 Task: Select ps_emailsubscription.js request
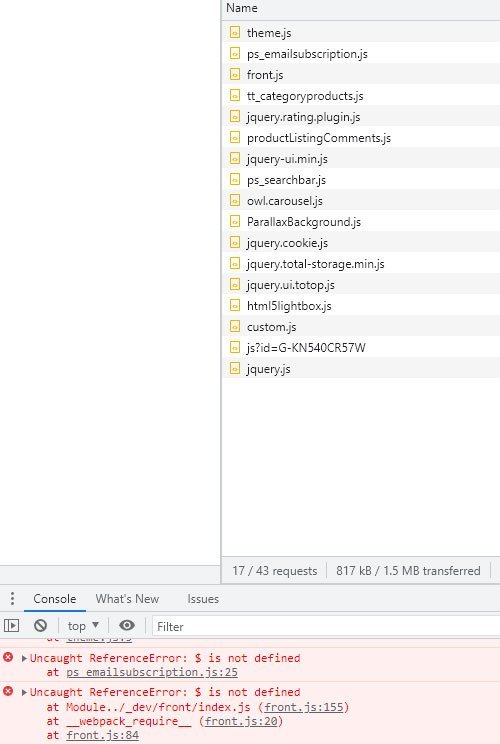pos(361,53)
